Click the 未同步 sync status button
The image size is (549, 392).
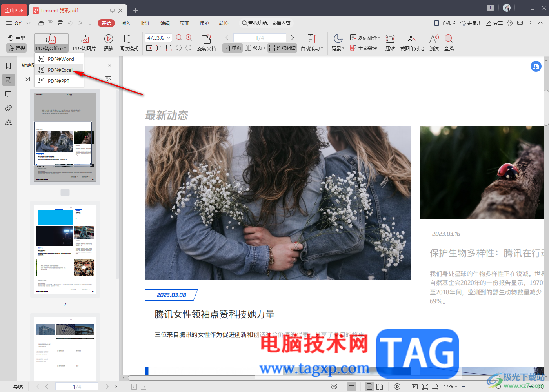(471, 23)
